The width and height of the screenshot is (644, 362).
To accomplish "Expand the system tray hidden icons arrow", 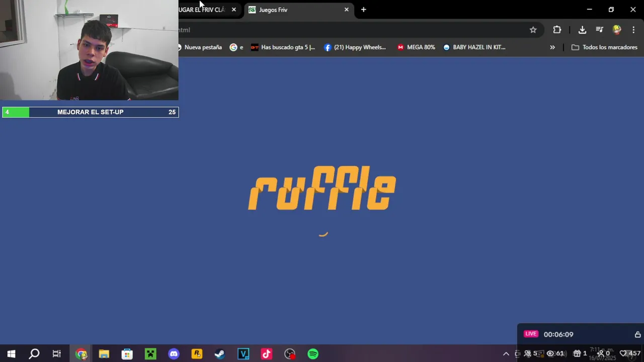I will [506, 354].
